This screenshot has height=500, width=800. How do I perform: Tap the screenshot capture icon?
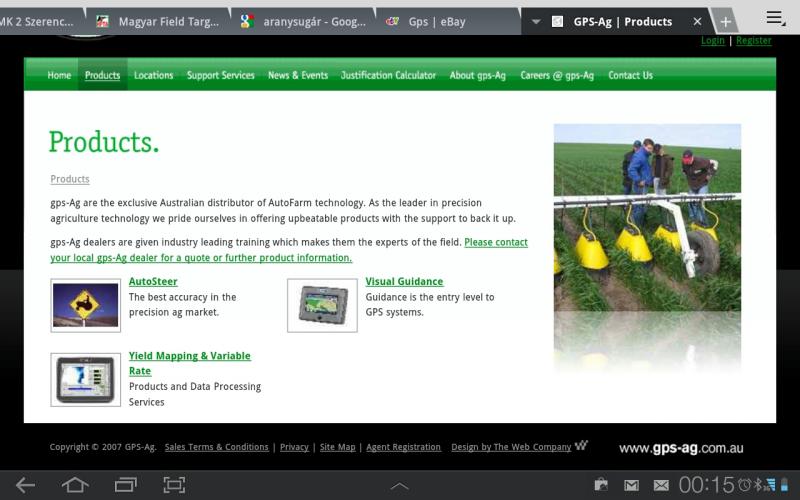(174, 485)
